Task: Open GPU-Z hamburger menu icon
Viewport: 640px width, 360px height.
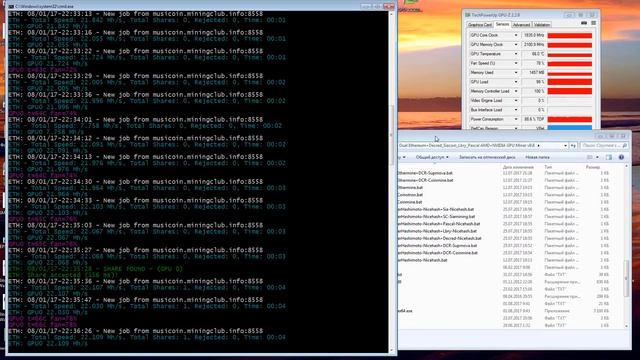Action: click(x=593, y=23)
